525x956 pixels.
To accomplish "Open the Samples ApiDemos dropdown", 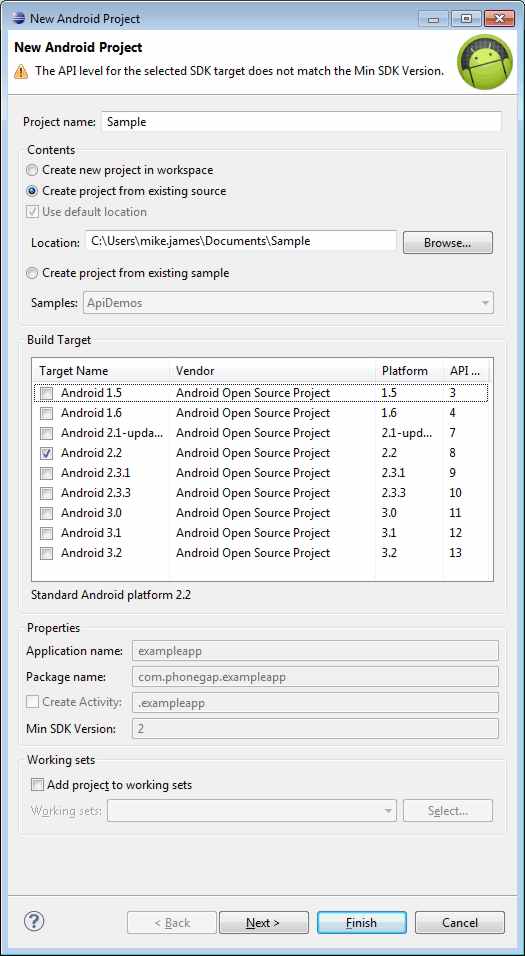I will pos(288,302).
